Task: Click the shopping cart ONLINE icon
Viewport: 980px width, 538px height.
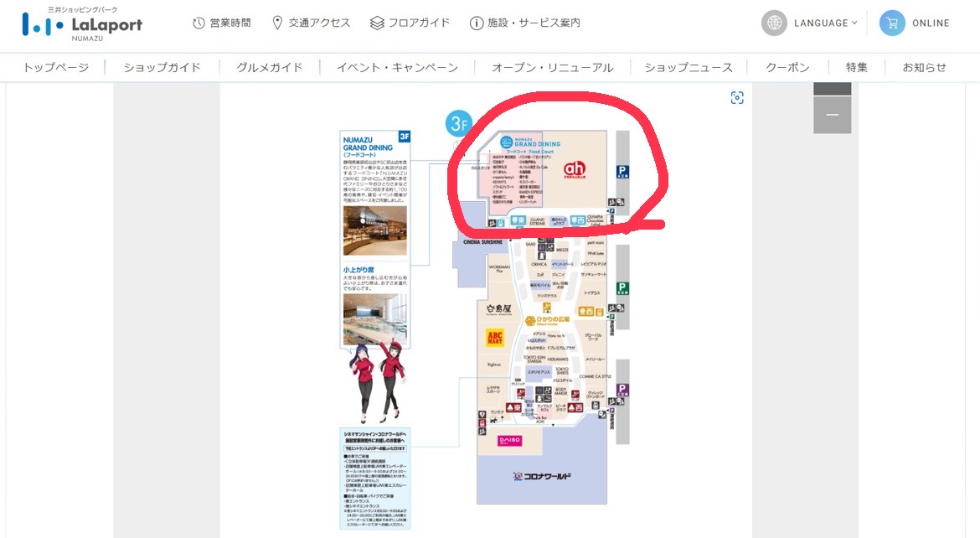Action: [x=892, y=23]
